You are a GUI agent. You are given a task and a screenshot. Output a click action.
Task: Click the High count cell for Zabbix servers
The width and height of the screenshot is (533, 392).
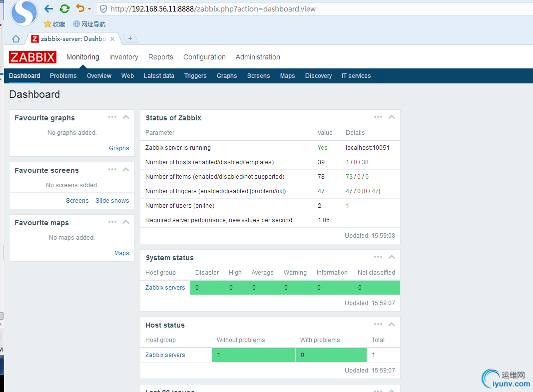coord(235,287)
